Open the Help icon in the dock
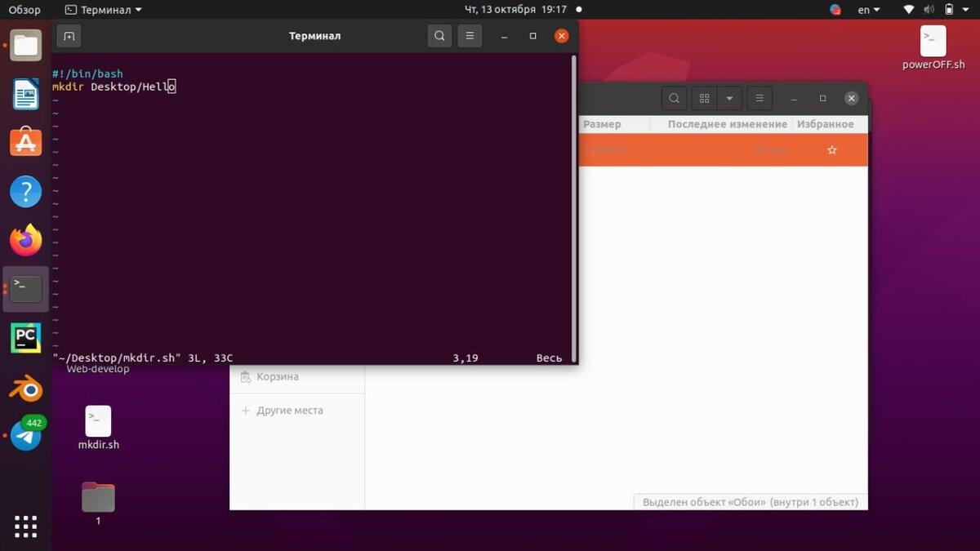This screenshot has height=551, width=980. coord(26,192)
